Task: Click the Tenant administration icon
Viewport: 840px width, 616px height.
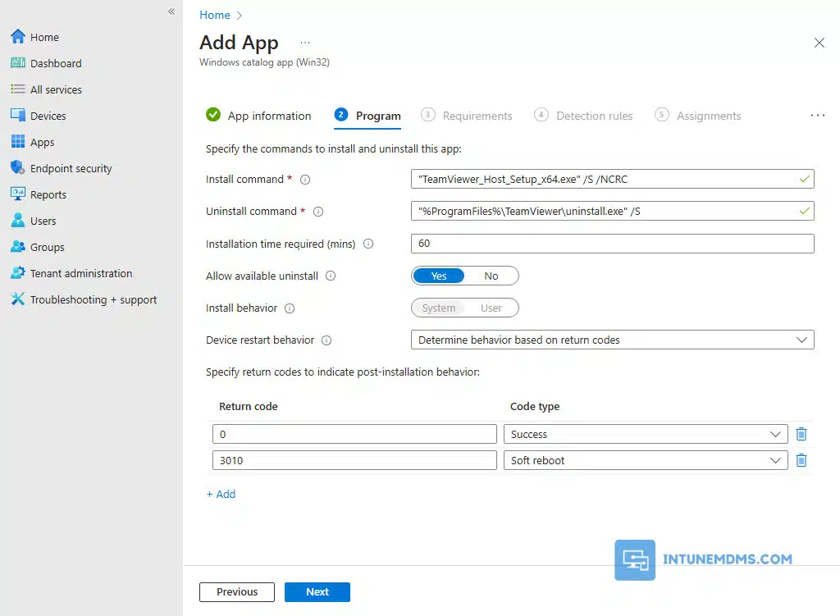Action: click(x=18, y=272)
